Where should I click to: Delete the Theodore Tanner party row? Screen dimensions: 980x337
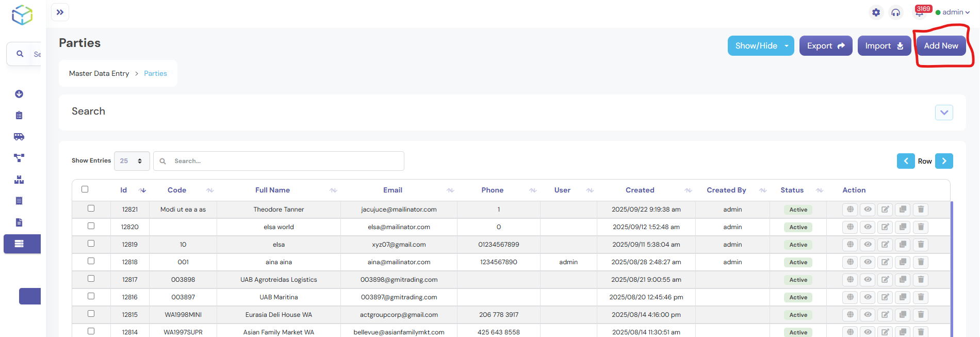[x=921, y=210]
